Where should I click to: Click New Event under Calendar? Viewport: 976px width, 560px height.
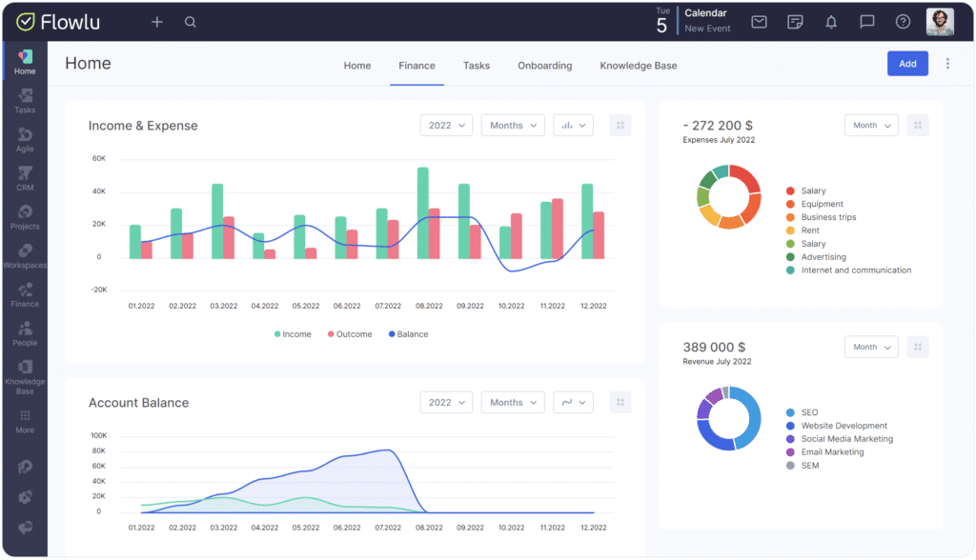707,29
